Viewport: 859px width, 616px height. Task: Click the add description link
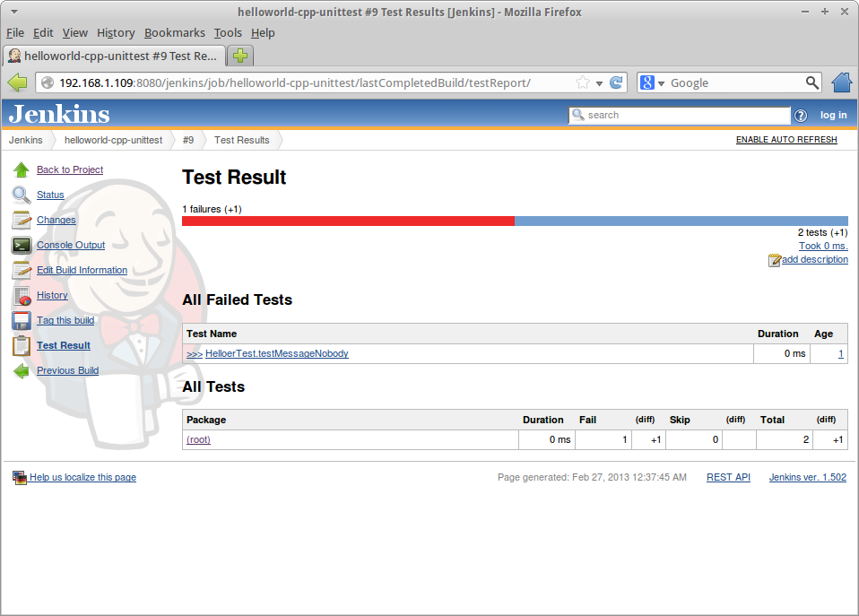click(815, 260)
